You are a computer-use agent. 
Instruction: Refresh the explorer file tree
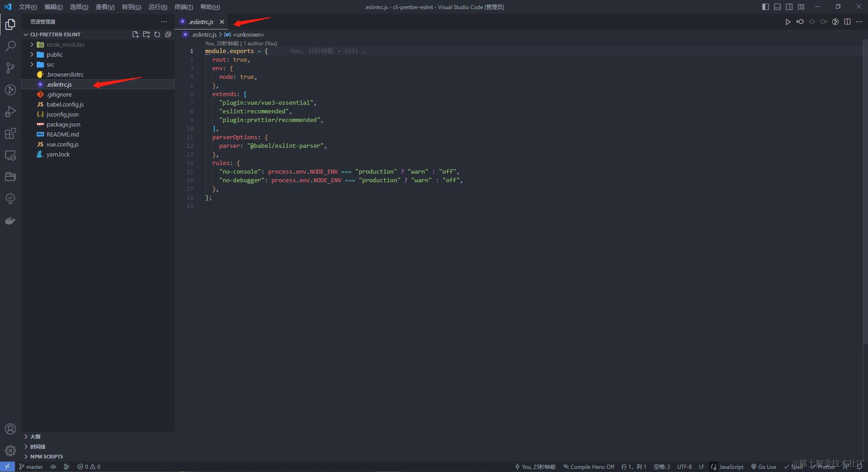click(157, 34)
